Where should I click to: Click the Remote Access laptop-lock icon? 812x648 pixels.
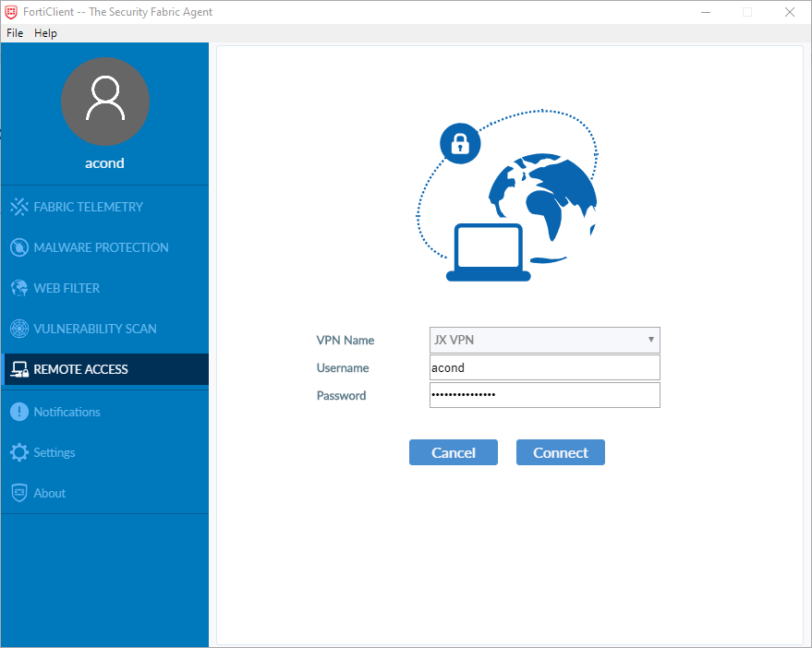19,369
